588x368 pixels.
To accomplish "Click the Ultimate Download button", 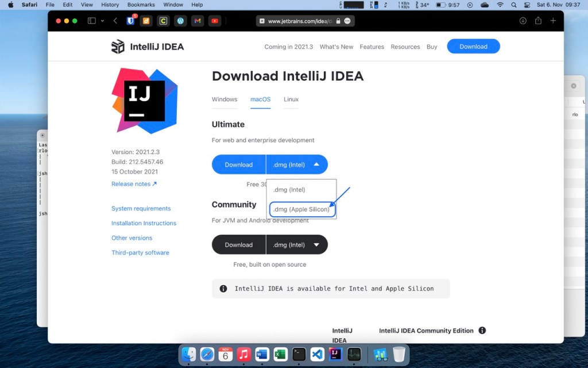I will 238,164.
